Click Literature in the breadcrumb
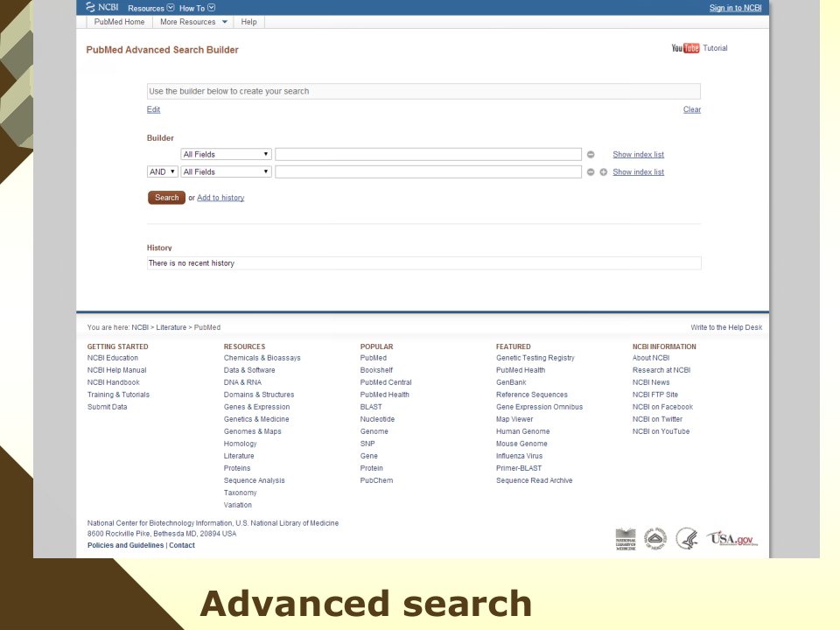The width and height of the screenshot is (840, 630). (x=171, y=327)
